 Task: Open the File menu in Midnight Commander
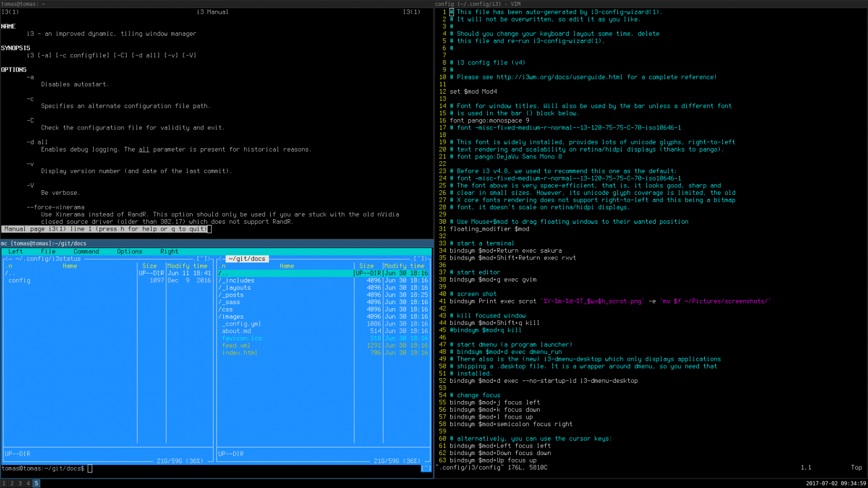[48, 252]
